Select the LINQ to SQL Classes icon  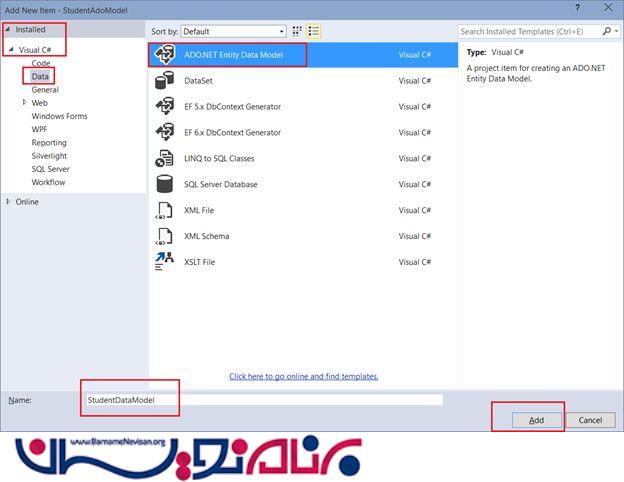click(166, 159)
